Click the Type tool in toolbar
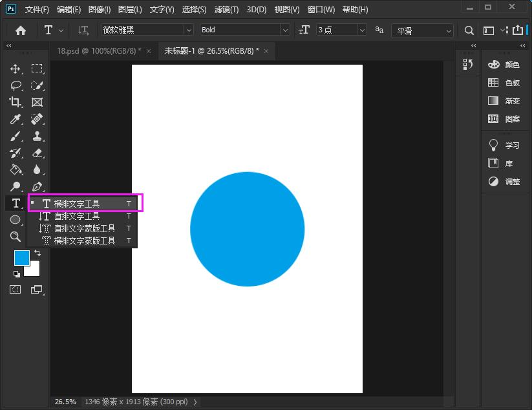The image size is (532, 410). click(16, 203)
